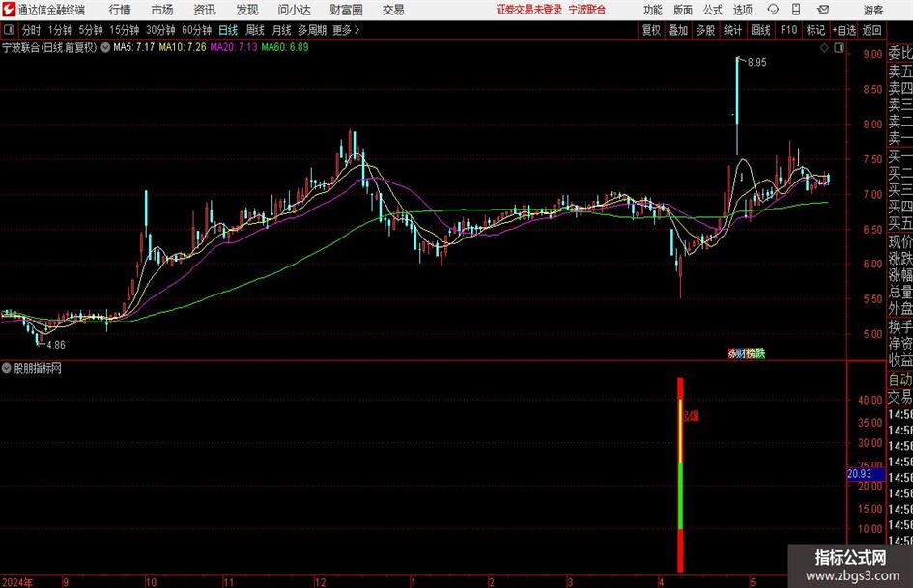This screenshot has width=913, height=588.
Task: Switch to 30分钟 period tab
Action: [x=160, y=30]
